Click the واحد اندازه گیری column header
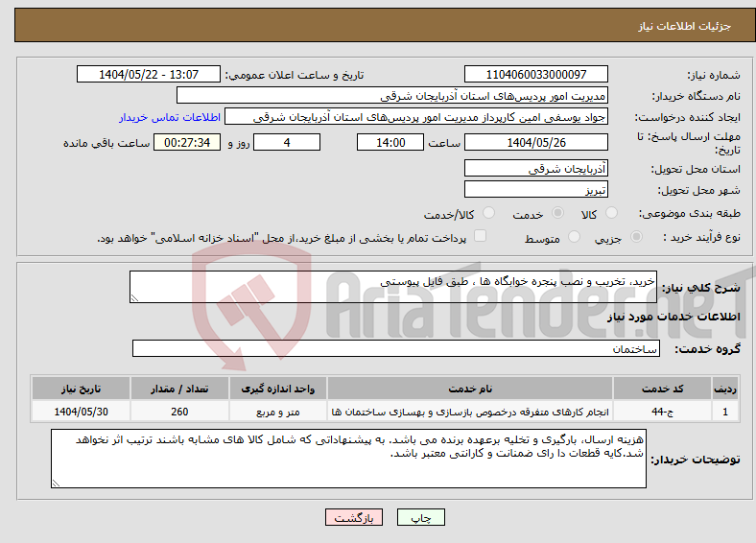 click(278, 389)
